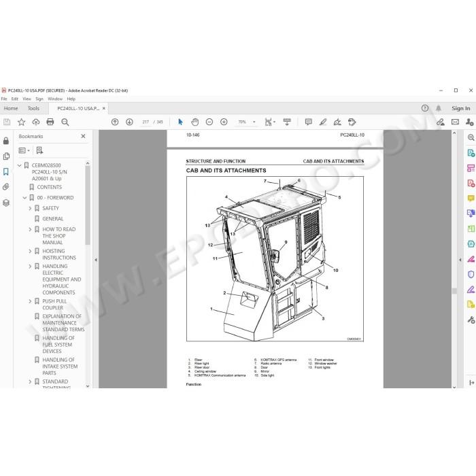Collapse the right tools pane arrow
Image resolution: width=476 pixels, height=476 pixels.
tap(460, 260)
